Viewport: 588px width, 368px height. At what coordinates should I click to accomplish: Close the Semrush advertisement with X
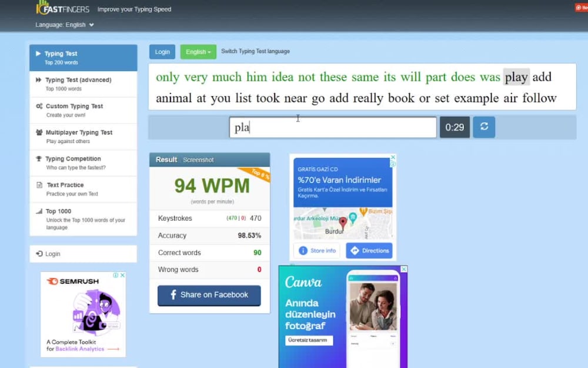point(122,275)
